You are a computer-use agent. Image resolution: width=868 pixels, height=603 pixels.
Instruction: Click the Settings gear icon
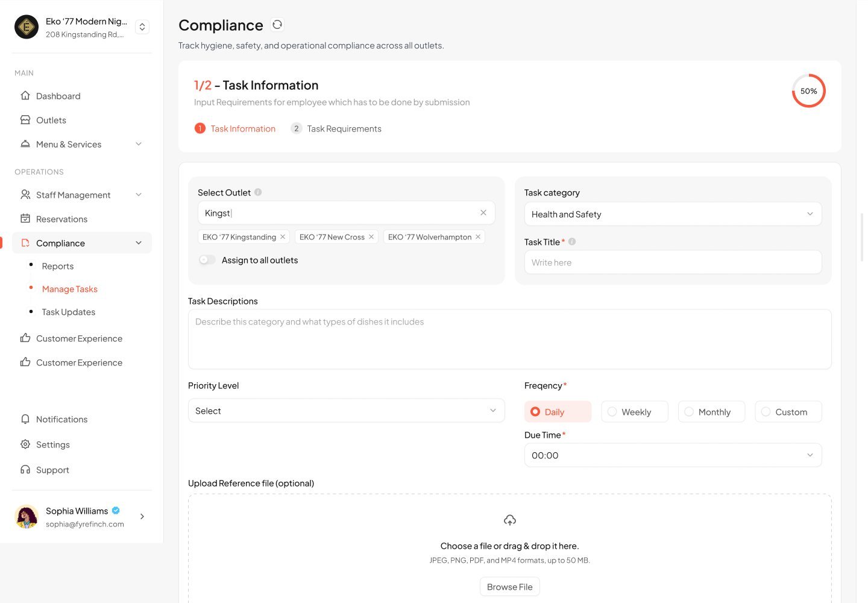tap(25, 444)
